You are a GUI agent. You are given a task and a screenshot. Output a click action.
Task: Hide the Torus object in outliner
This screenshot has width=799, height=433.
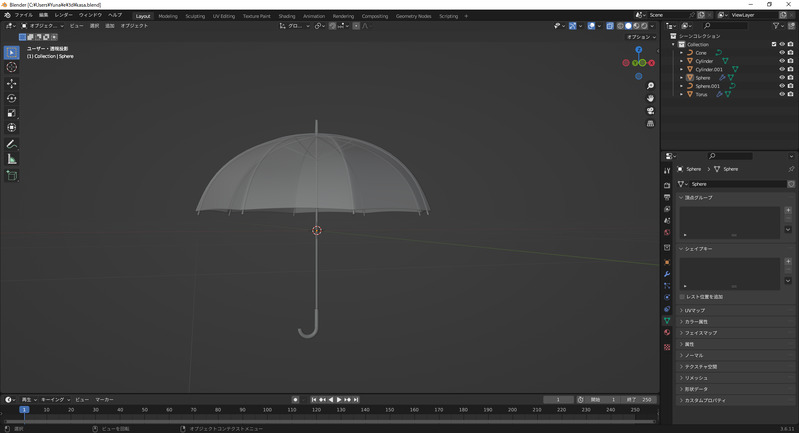coord(782,94)
